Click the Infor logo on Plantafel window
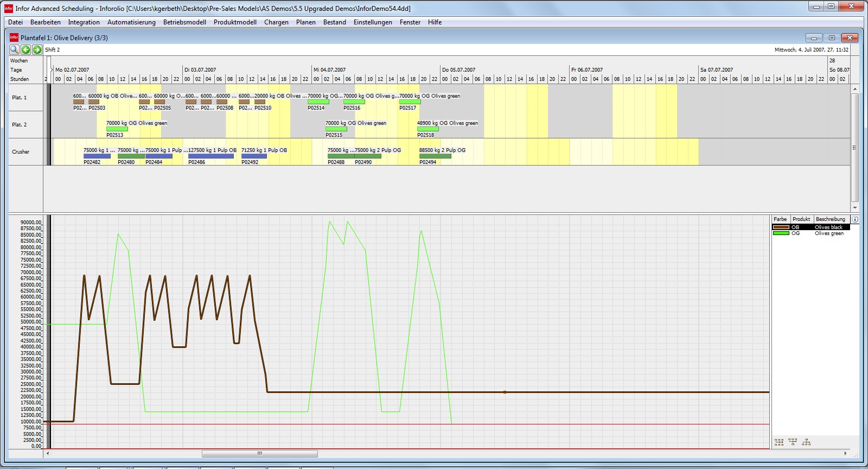Image resolution: width=868 pixels, height=469 pixels. [x=14, y=37]
